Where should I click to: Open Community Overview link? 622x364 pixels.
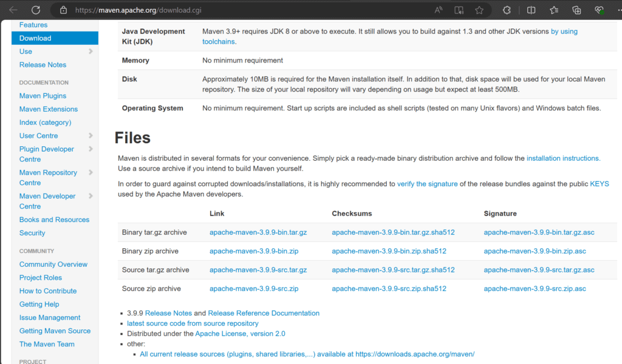[53, 264]
